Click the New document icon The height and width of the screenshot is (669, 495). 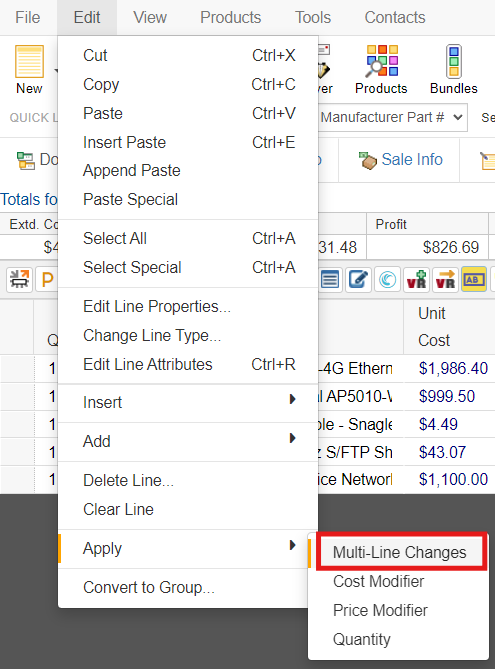(29, 62)
